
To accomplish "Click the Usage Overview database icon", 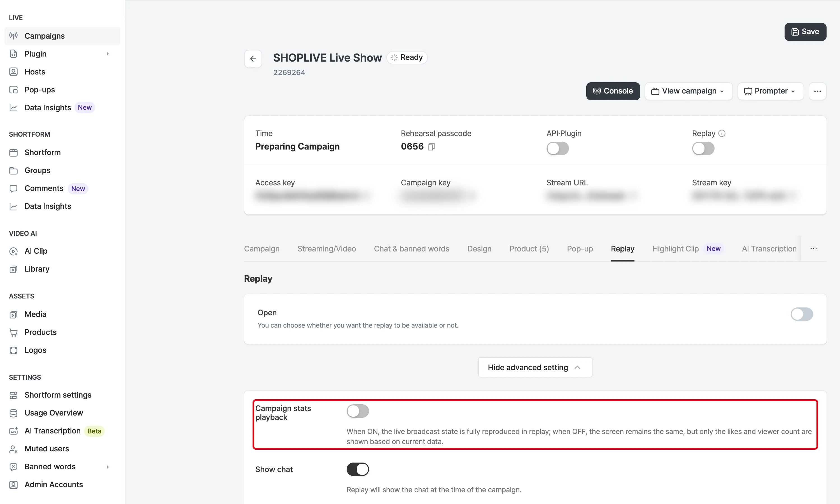I will coord(13,413).
